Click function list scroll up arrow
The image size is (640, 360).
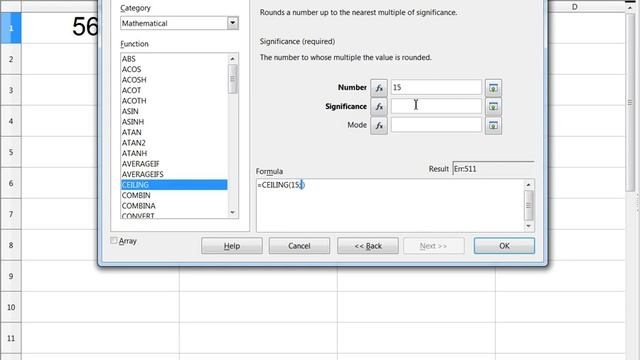tap(233, 59)
